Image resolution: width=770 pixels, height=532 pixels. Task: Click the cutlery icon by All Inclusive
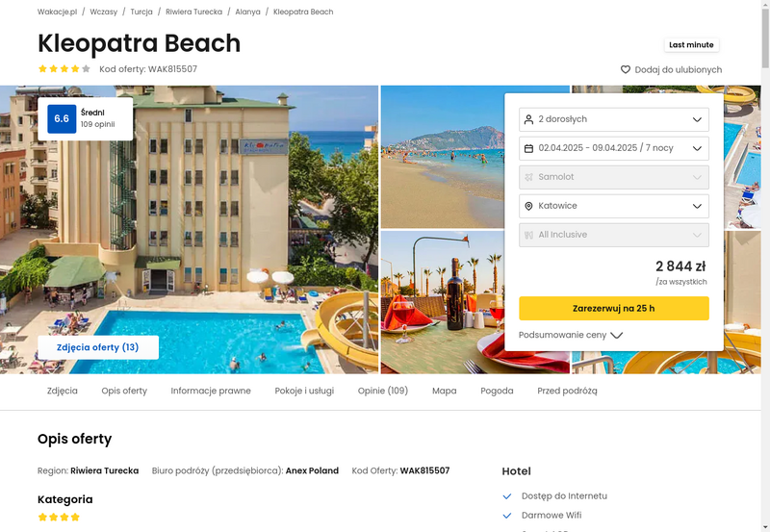tap(528, 235)
